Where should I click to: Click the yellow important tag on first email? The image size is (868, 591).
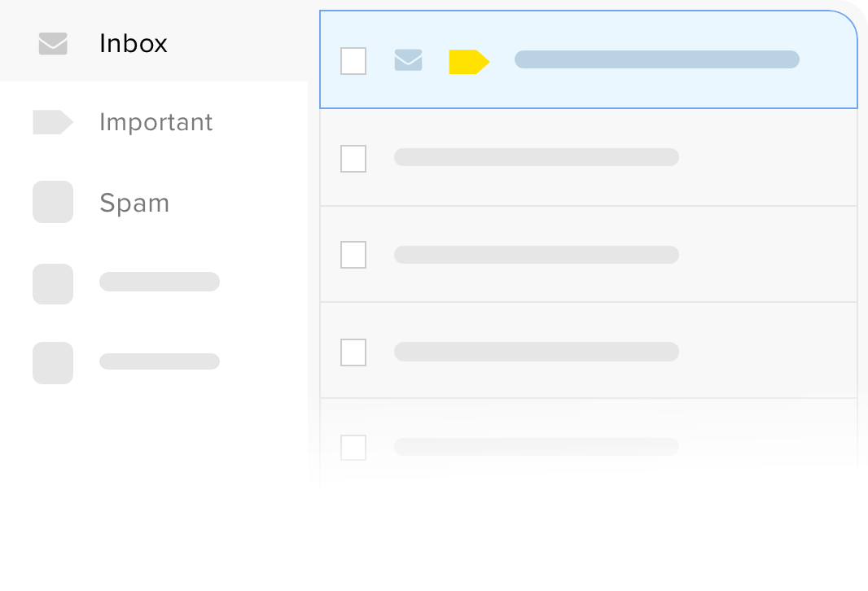pos(468,62)
